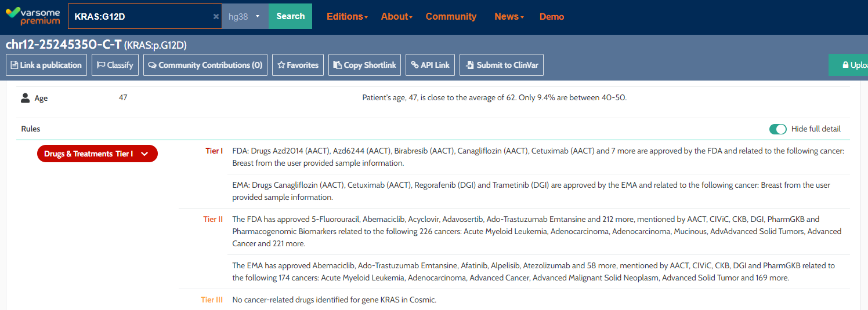The width and height of the screenshot is (868, 310).
Task: Click the Tier II FDA approved drugs text
Action: (x=537, y=231)
